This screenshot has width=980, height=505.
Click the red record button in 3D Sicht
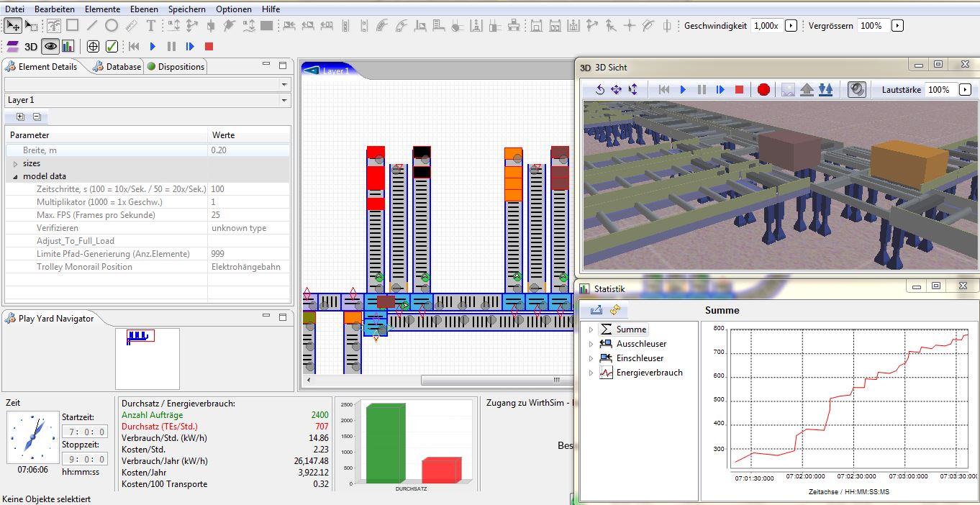click(x=763, y=90)
